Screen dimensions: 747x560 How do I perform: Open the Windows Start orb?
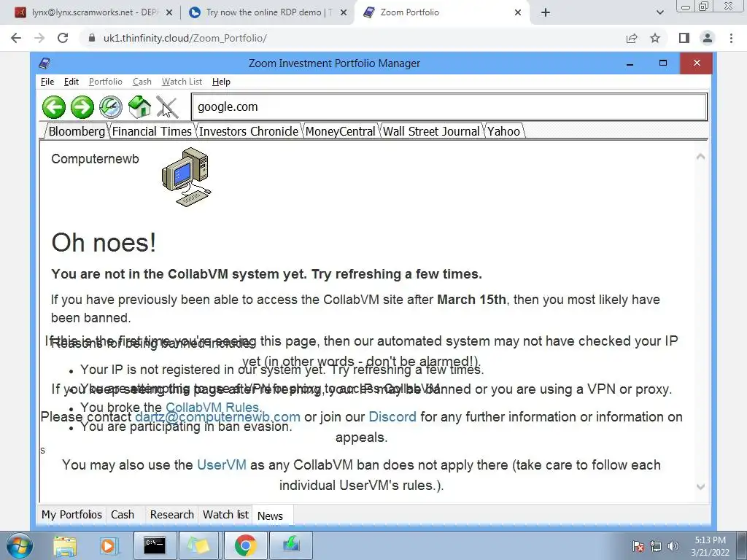click(20, 545)
